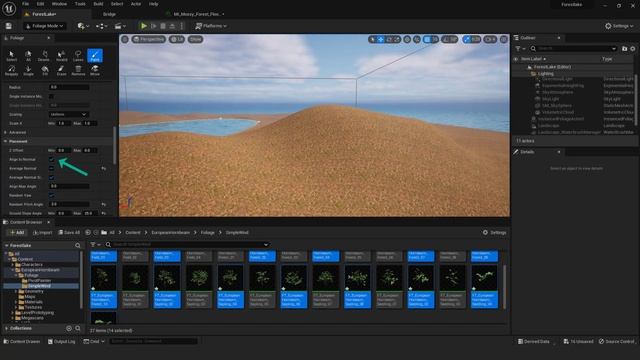Open the toolbar Settings dropdown
640x360 pixels.
click(619, 26)
